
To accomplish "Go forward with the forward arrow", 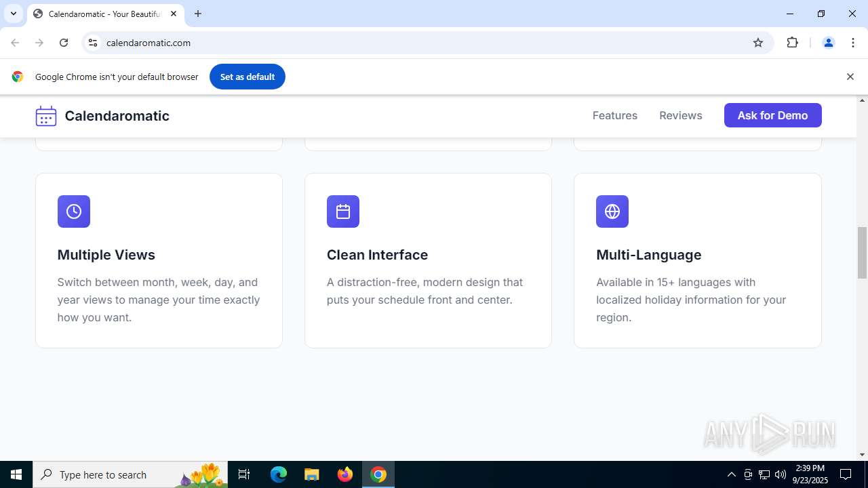I will [39, 43].
